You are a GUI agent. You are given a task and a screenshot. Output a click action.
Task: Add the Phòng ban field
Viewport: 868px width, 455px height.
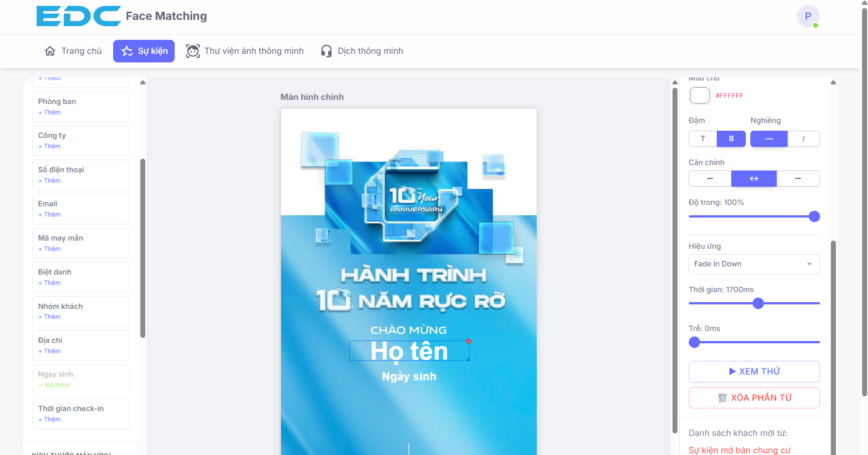[x=81, y=107]
